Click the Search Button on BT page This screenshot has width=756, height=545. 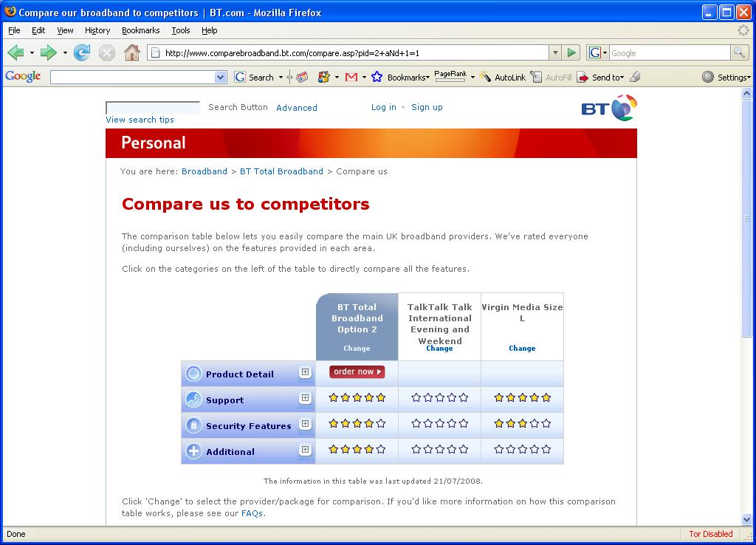(238, 107)
